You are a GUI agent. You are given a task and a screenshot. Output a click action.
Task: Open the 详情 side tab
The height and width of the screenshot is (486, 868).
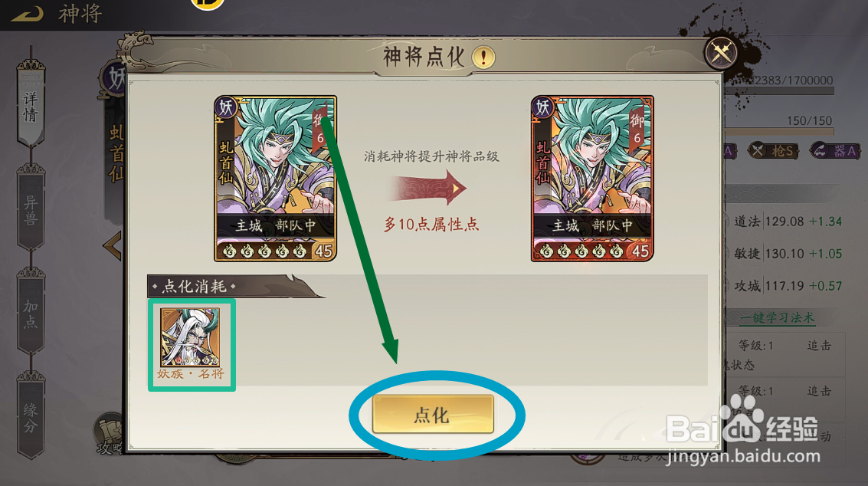pos(31,107)
